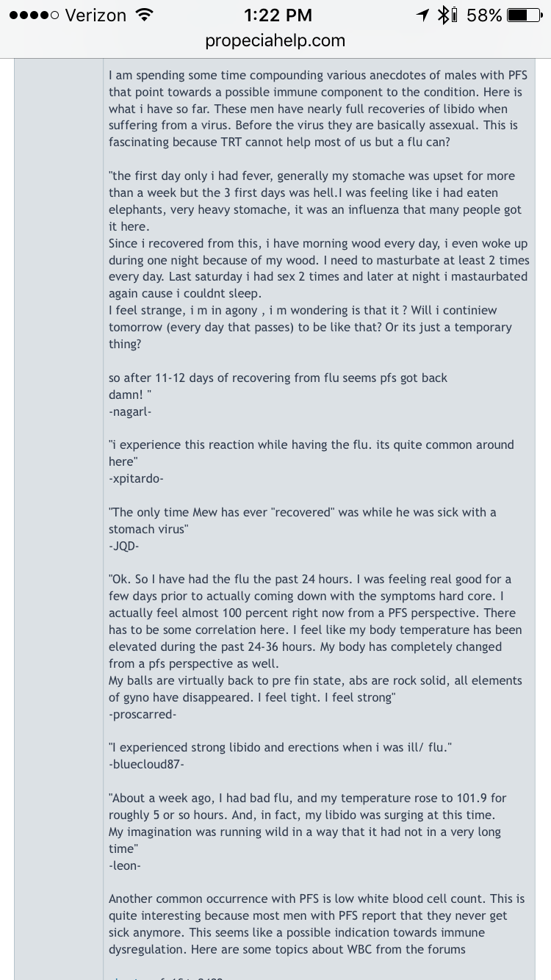
Task: Click the partially visible link at bottom
Action: coord(166,976)
